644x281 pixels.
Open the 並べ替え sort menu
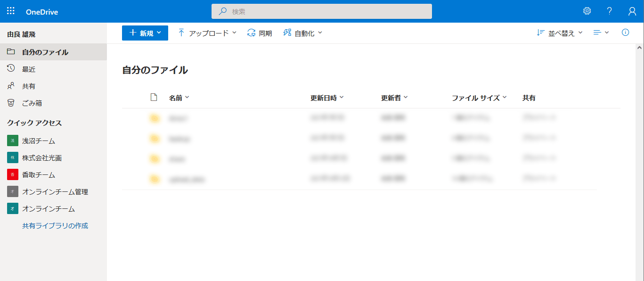point(560,33)
